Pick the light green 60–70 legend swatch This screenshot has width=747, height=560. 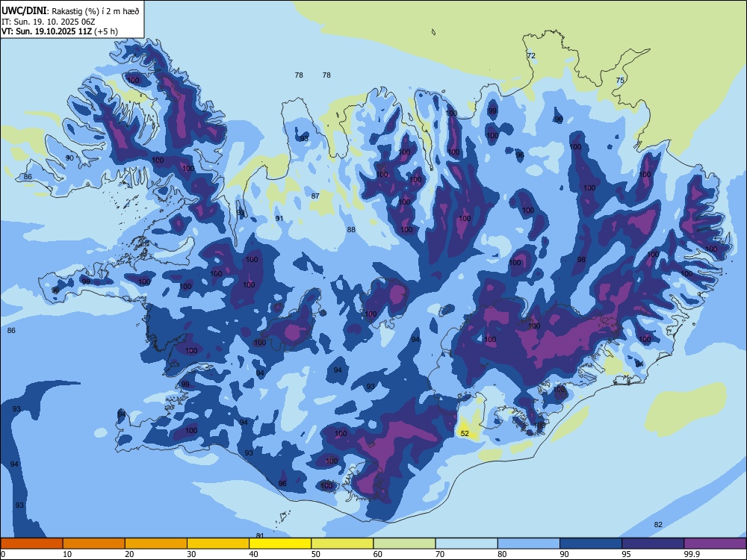tap(404, 544)
